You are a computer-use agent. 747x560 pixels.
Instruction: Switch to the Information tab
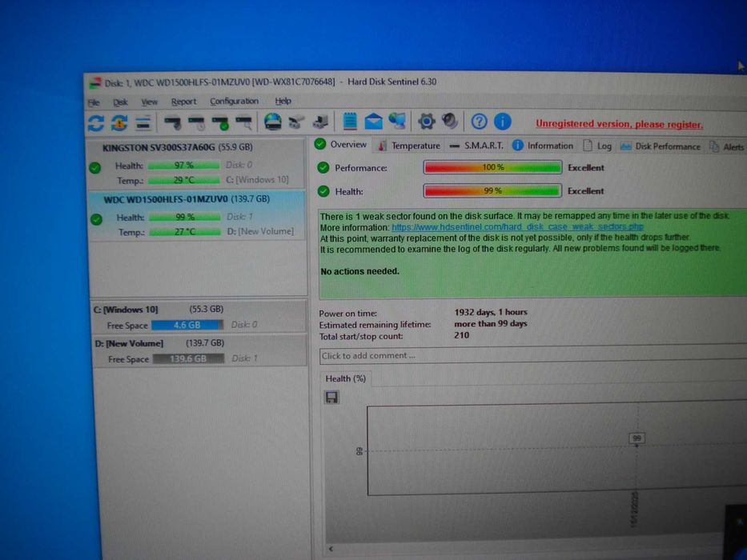point(543,146)
